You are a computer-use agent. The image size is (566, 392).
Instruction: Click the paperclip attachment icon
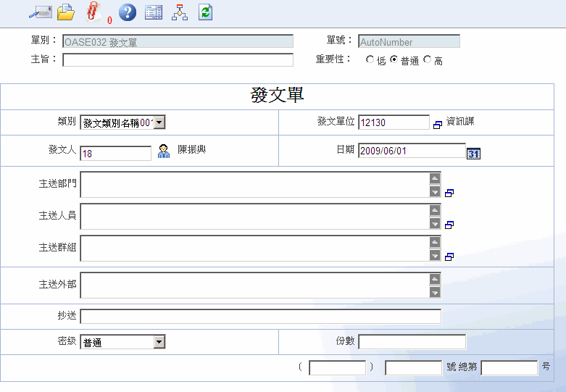92,12
